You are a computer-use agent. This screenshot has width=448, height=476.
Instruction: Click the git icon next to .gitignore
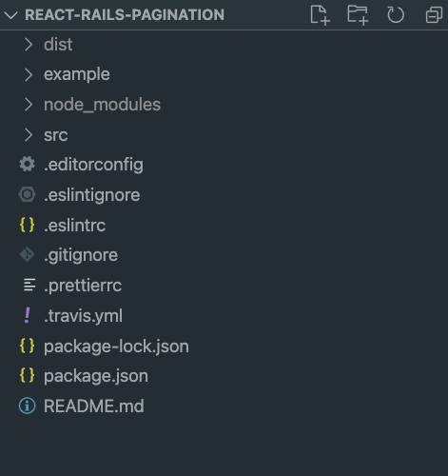coord(28,255)
